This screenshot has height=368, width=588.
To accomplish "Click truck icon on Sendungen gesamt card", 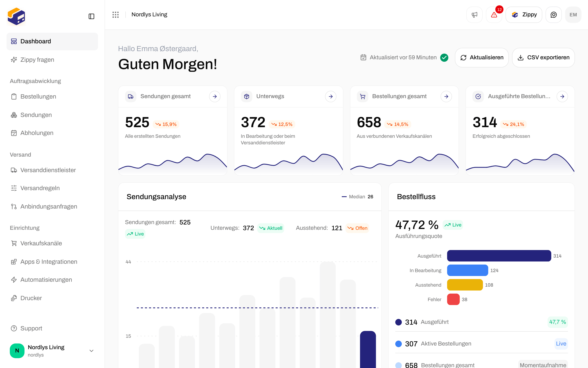I will point(131,97).
